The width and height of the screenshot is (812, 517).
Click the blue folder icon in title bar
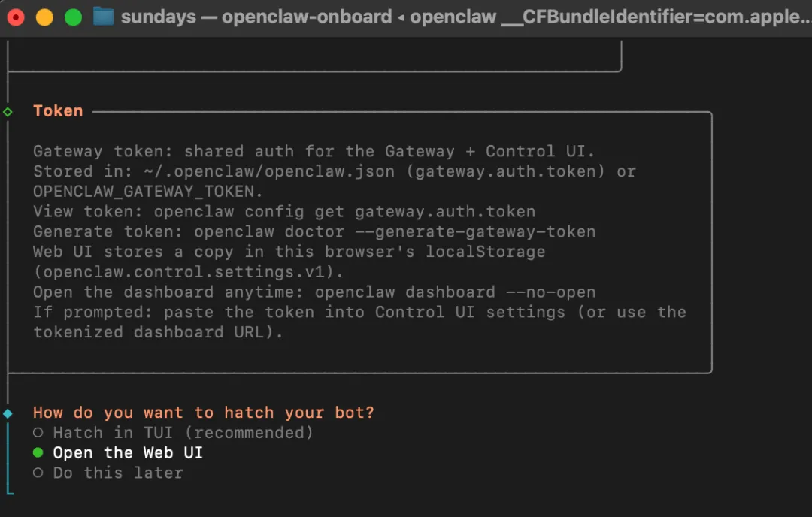[x=103, y=17]
